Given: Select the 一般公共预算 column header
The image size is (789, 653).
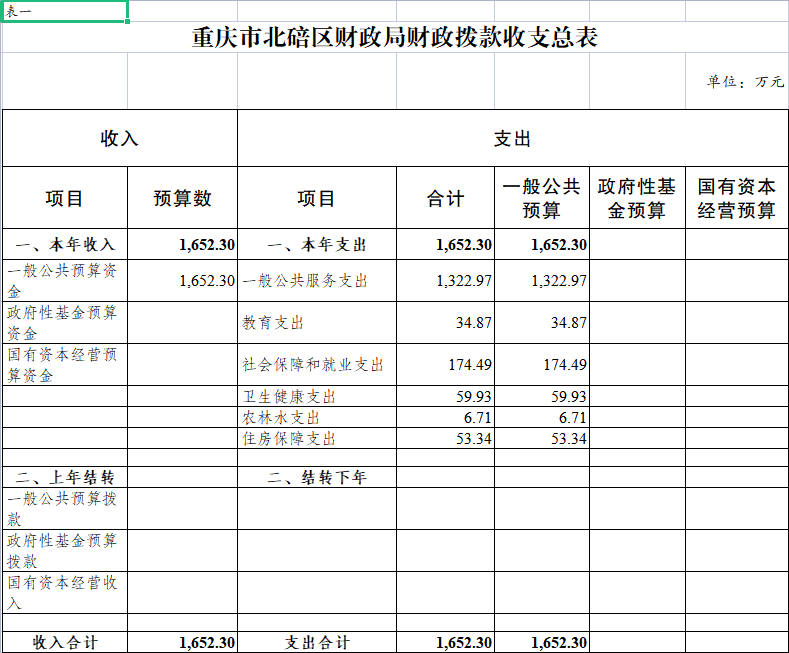Looking at the screenshot, I should coord(542,198).
